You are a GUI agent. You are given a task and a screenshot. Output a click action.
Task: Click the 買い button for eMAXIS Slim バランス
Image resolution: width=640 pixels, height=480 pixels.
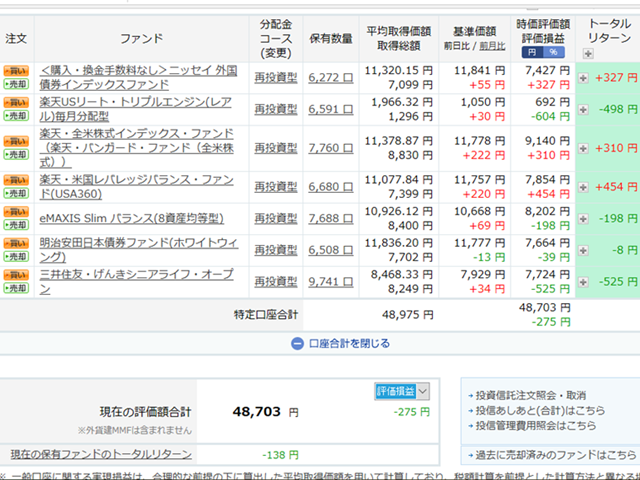click(16, 212)
